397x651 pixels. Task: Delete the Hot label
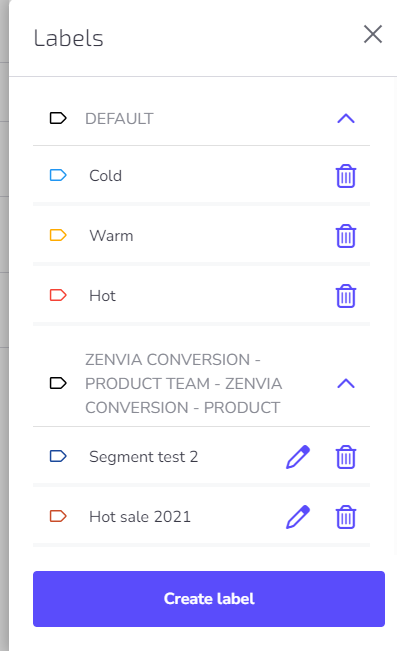click(x=346, y=296)
